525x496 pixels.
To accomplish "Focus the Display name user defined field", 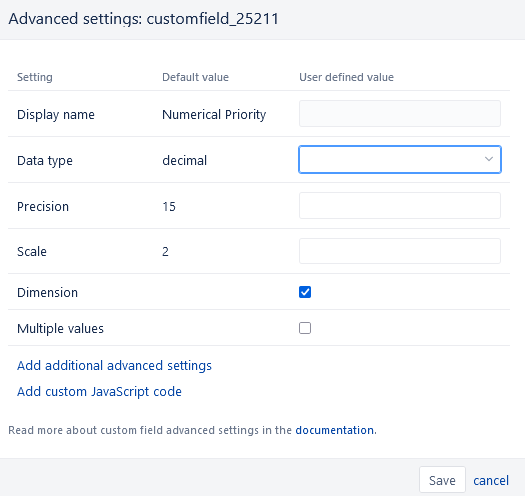I will click(400, 114).
